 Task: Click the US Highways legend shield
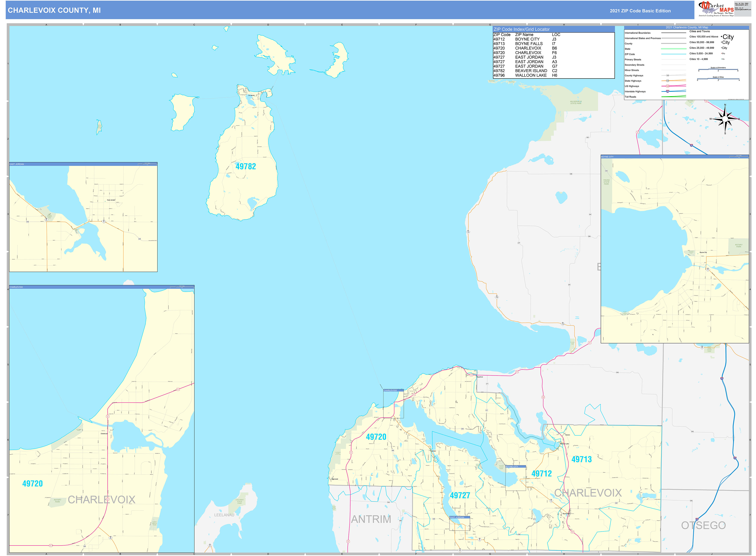coord(668,86)
